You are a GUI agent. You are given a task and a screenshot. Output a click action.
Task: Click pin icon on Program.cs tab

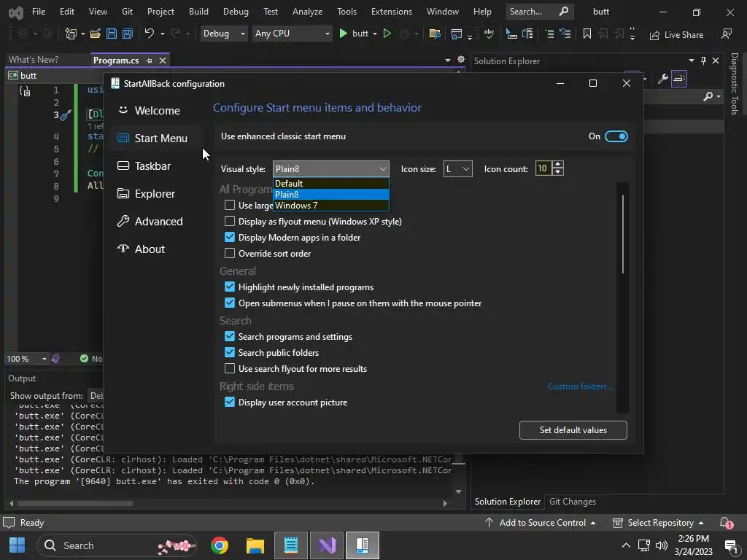(x=149, y=61)
